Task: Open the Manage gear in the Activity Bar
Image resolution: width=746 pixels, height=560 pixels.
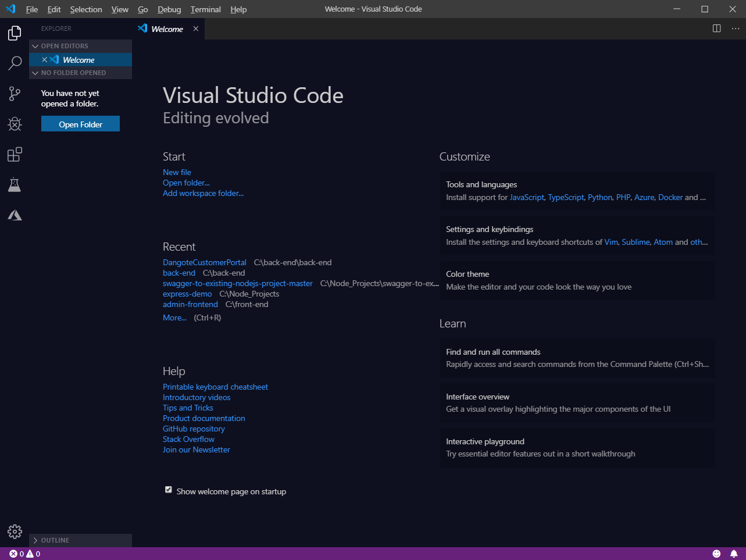Action: click(14, 531)
